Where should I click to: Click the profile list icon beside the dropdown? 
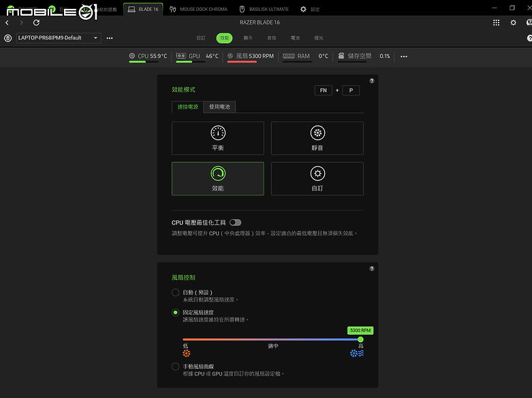[7, 38]
